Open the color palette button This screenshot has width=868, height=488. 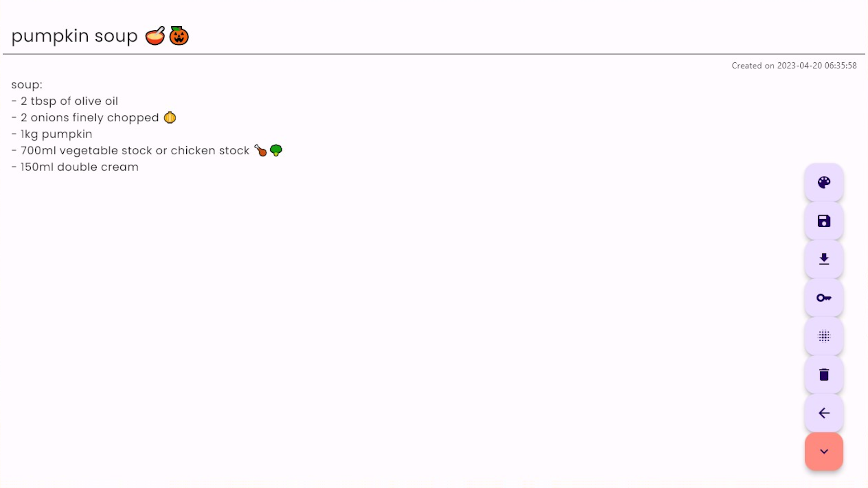[824, 183]
